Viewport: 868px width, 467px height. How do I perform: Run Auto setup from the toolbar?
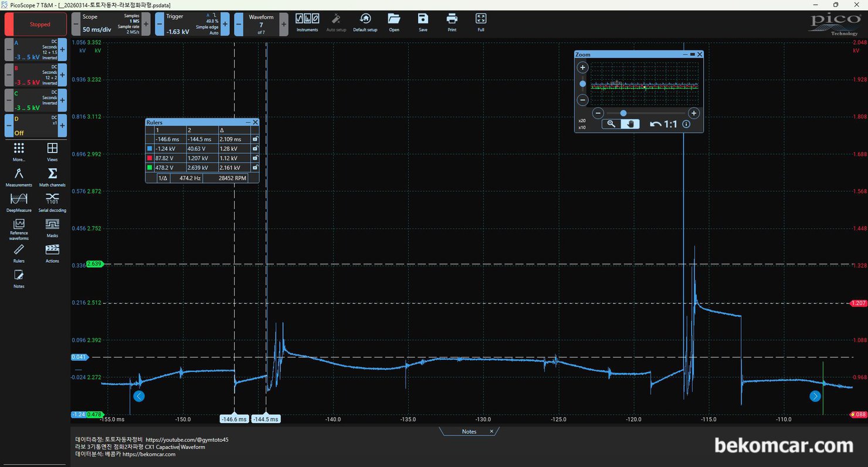[336, 22]
